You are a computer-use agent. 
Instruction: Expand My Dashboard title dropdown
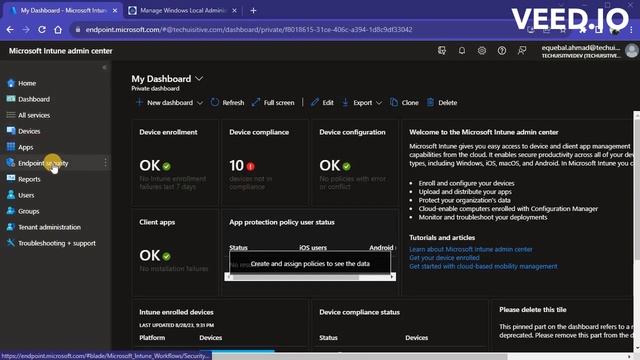click(199, 78)
